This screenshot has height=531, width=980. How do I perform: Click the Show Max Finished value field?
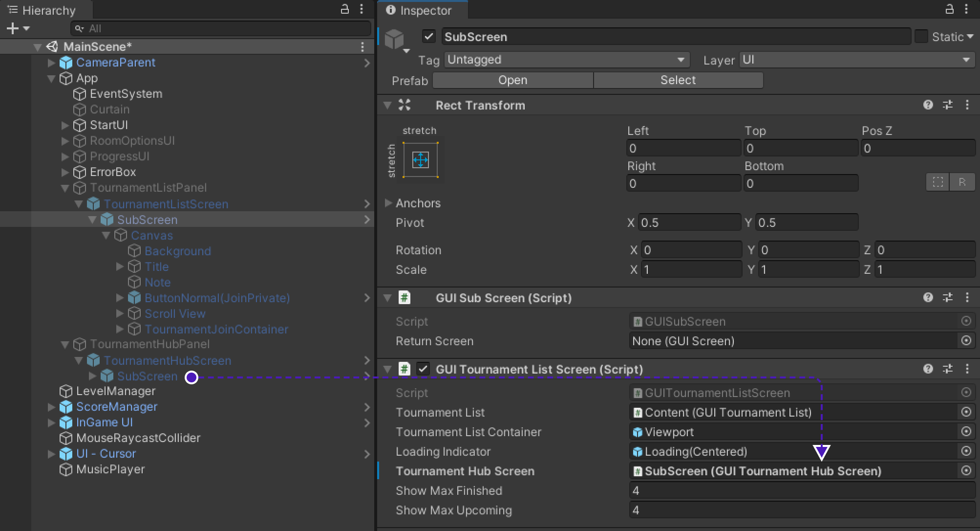pos(801,490)
